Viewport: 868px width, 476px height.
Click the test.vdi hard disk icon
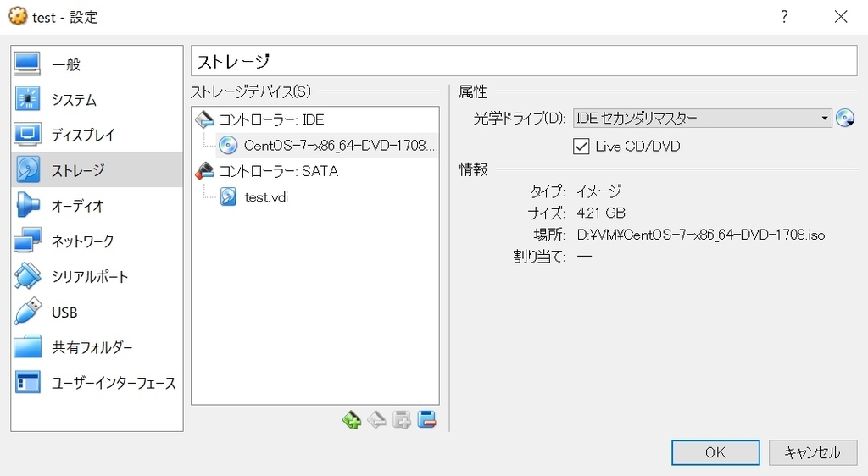coord(227,196)
